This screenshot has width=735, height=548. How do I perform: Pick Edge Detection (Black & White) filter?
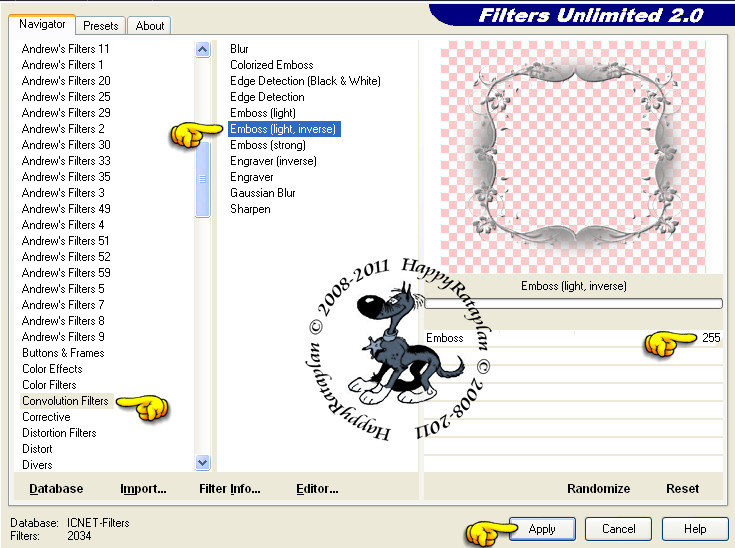click(305, 81)
